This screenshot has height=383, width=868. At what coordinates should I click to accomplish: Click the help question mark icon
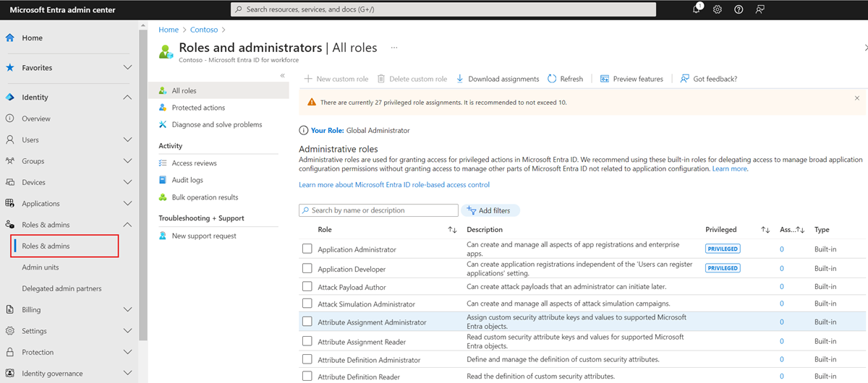pyautogui.click(x=739, y=9)
